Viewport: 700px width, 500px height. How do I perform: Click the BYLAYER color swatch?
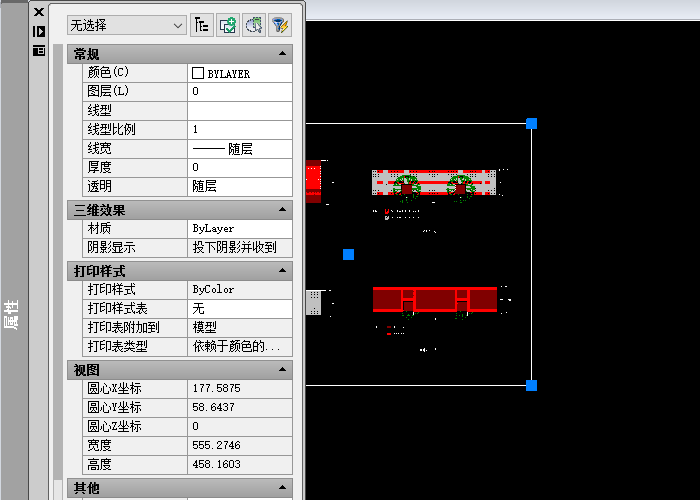[198, 73]
